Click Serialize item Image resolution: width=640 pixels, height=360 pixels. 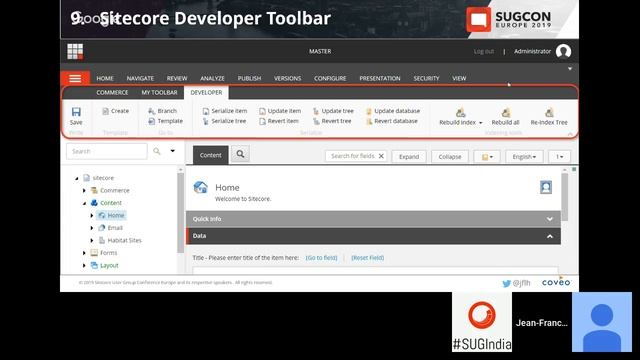[x=225, y=111]
